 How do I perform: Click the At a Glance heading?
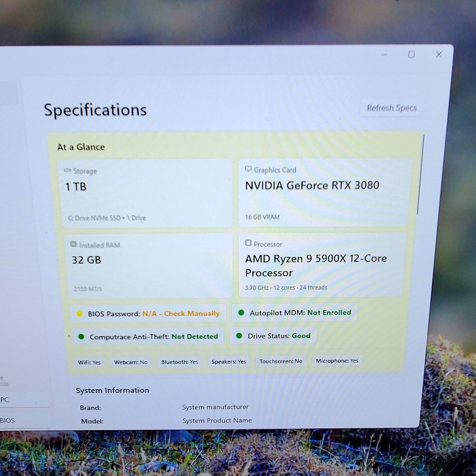pos(81,147)
